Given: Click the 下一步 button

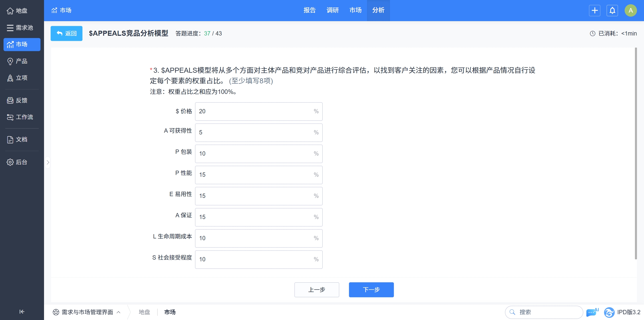Looking at the screenshot, I should (x=371, y=290).
